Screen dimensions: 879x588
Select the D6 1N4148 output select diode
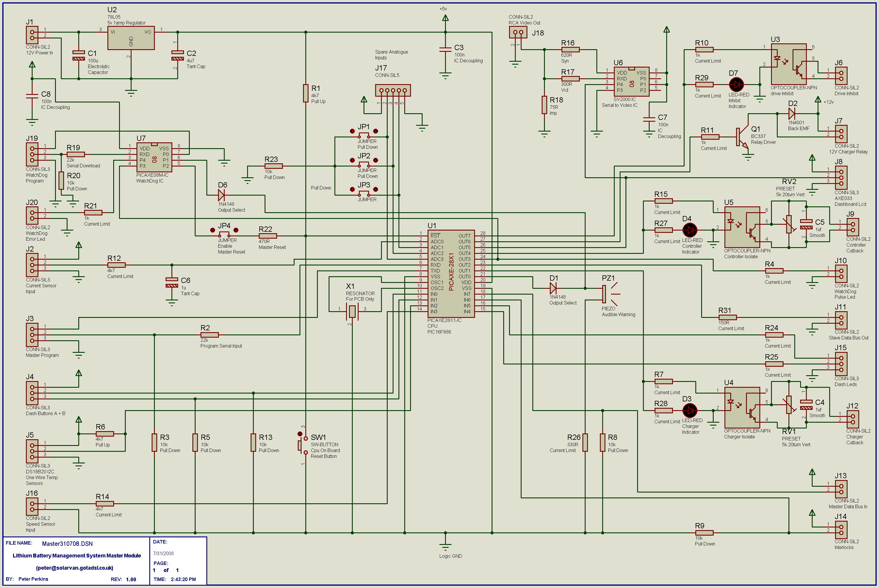pyautogui.click(x=221, y=195)
